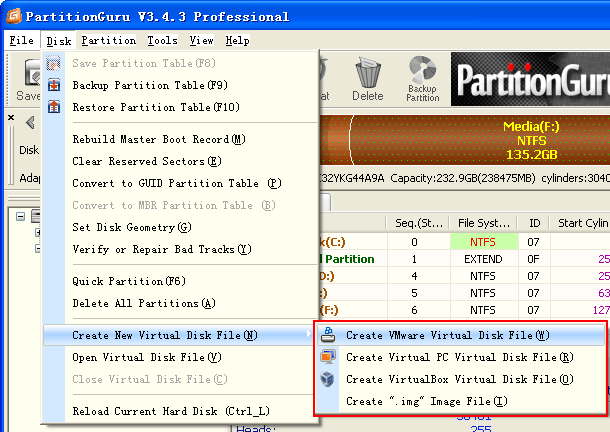Screen dimensions: 610x432
Task: Select Delete All Partitions
Action: click(x=181, y=303)
